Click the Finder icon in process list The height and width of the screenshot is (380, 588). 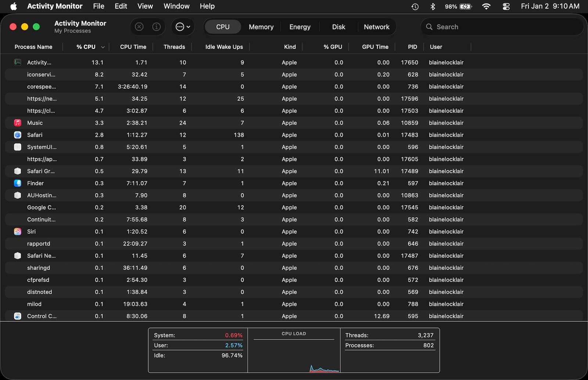17,183
